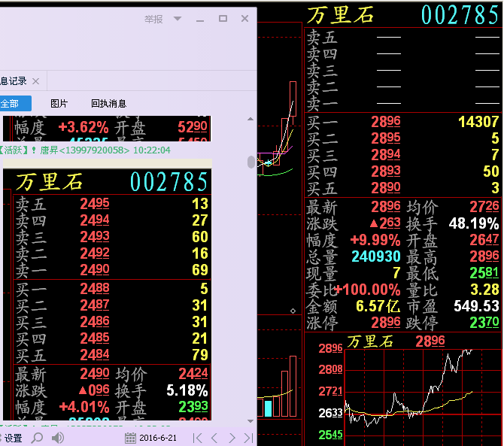Click the cyan volume bar in K-line chart

click(268, 408)
